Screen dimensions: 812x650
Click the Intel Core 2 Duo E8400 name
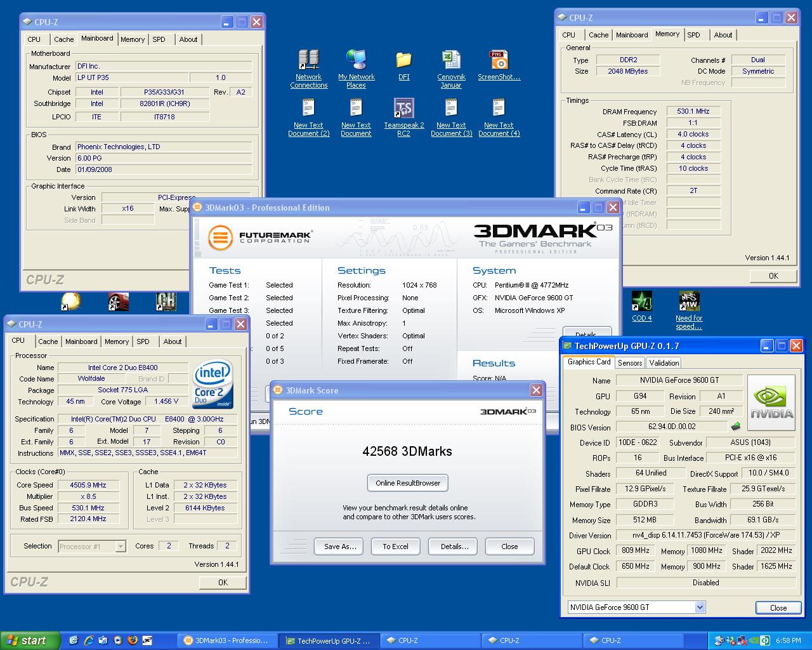(122, 368)
